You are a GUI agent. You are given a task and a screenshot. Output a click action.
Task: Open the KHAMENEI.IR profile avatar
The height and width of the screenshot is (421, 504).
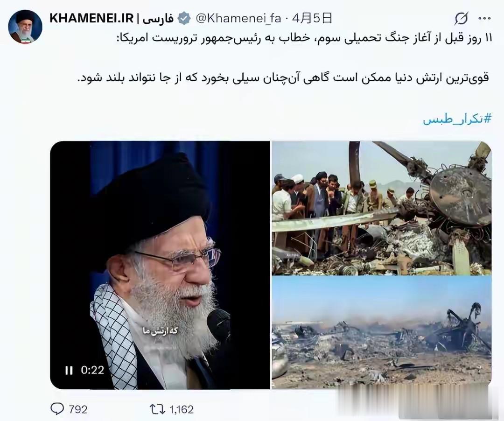tap(25, 26)
